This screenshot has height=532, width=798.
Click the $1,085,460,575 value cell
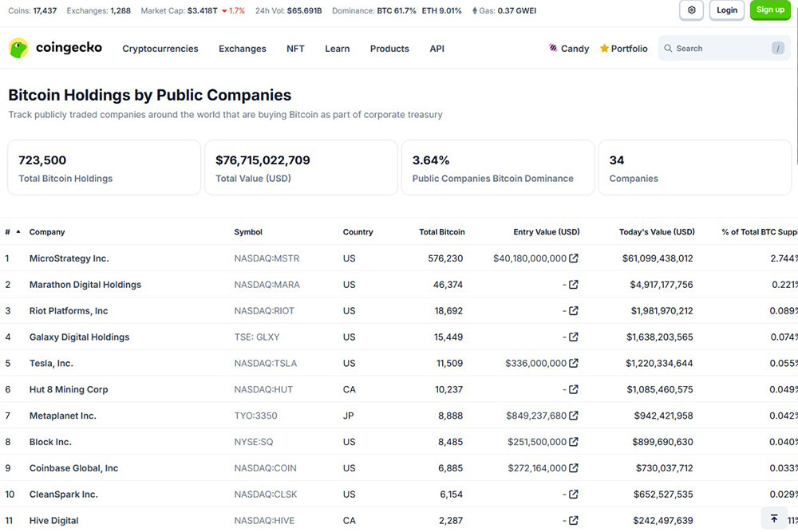pyautogui.click(x=660, y=389)
